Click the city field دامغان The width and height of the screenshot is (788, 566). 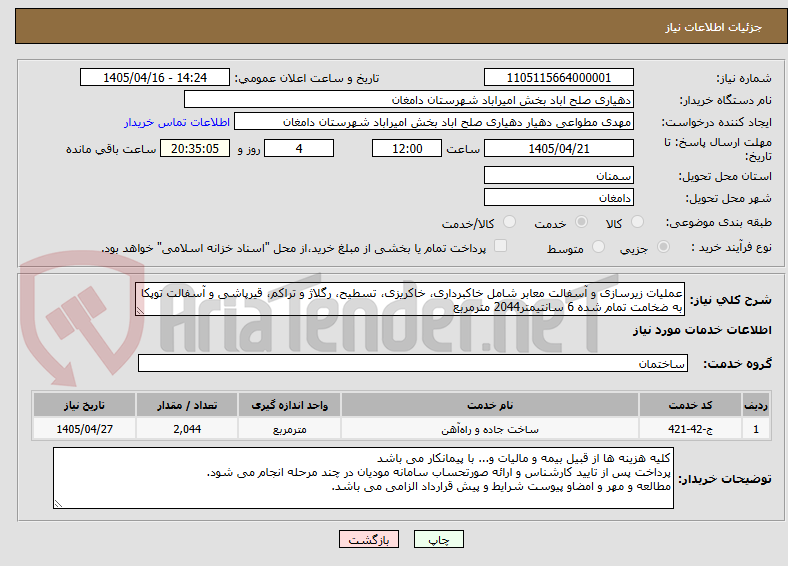click(x=558, y=198)
